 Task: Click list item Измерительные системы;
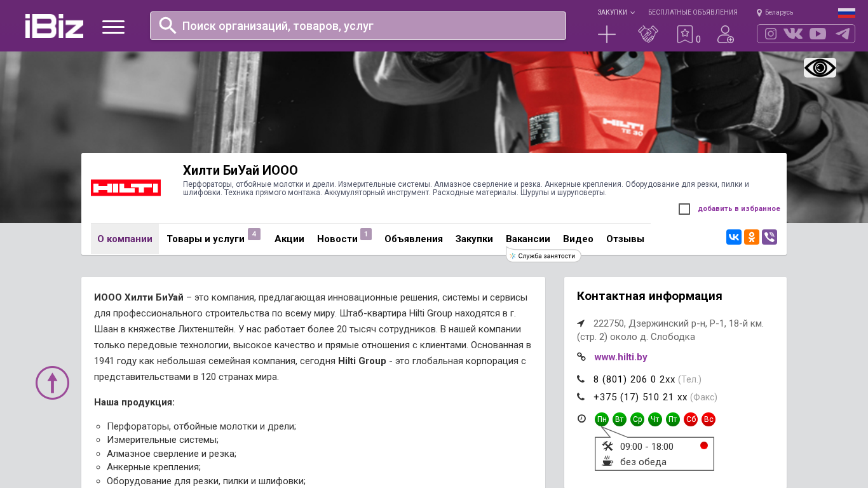[163, 440]
